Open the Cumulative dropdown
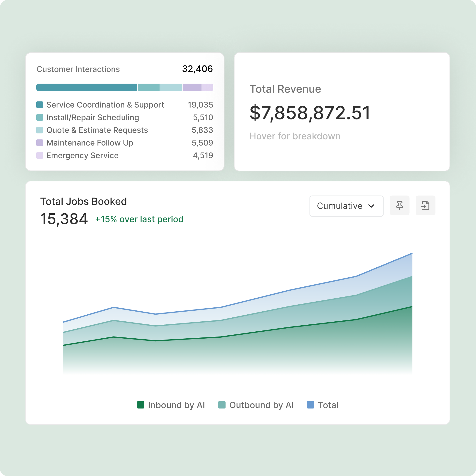This screenshot has height=476, width=476. coord(346,206)
